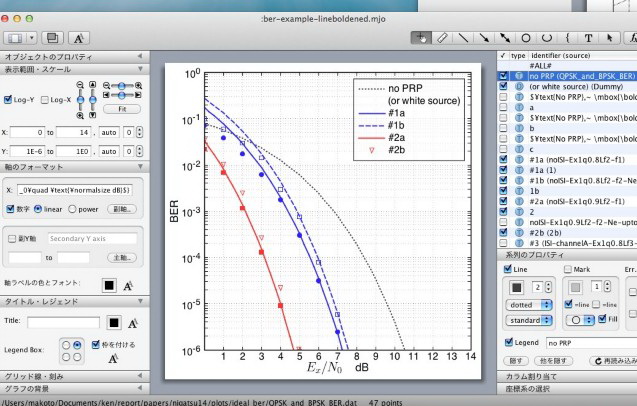Click the pan-up arrow icon

pos(93,85)
